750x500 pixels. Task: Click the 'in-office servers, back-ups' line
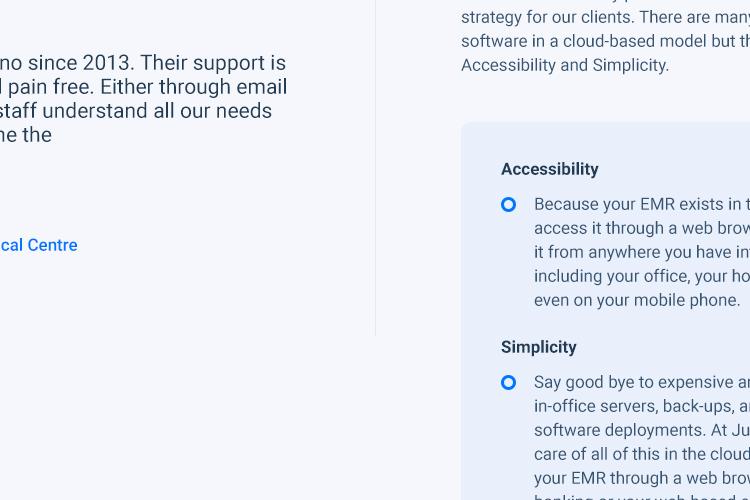(x=642, y=406)
